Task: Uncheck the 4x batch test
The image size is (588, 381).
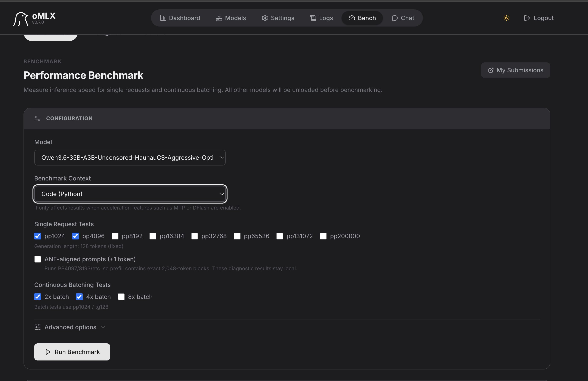Action: pos(79,297)
